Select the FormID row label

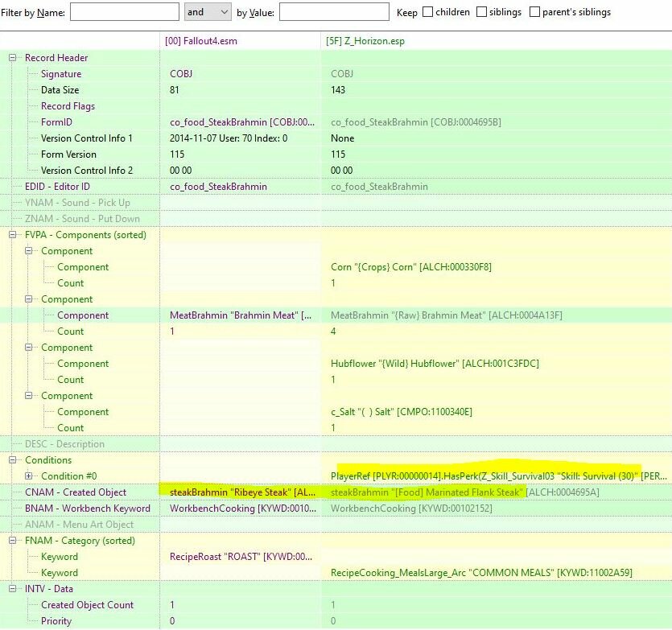56,122
